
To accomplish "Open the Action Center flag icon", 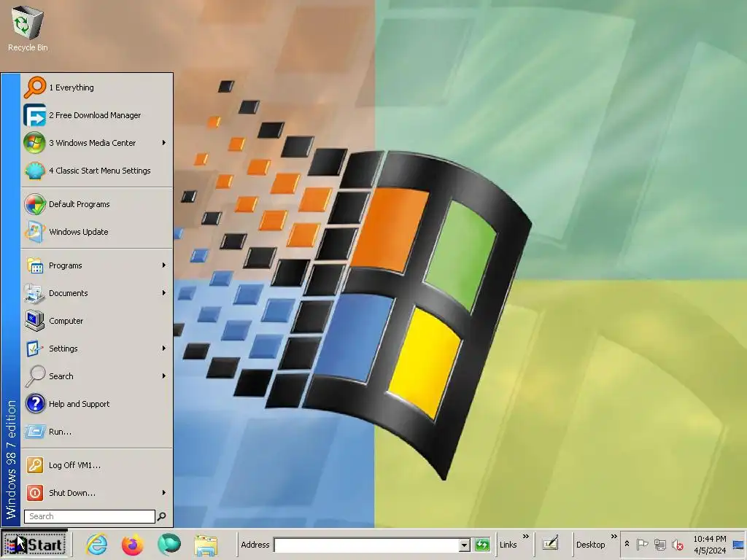I will click(642, 544).
